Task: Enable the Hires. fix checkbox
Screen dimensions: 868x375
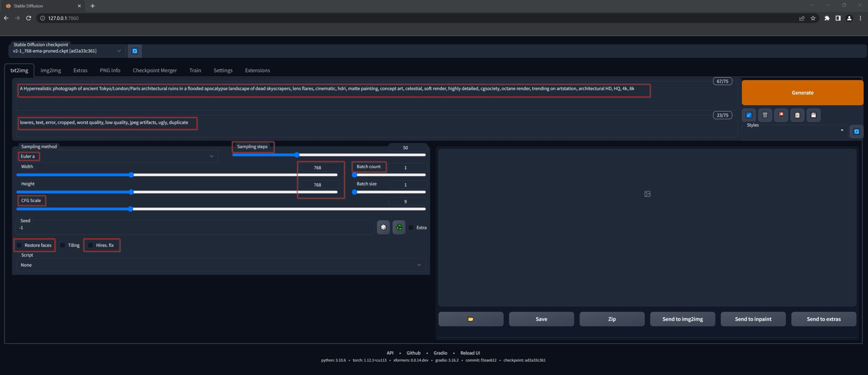Action: pyautogui.click(x=91, y=245)
